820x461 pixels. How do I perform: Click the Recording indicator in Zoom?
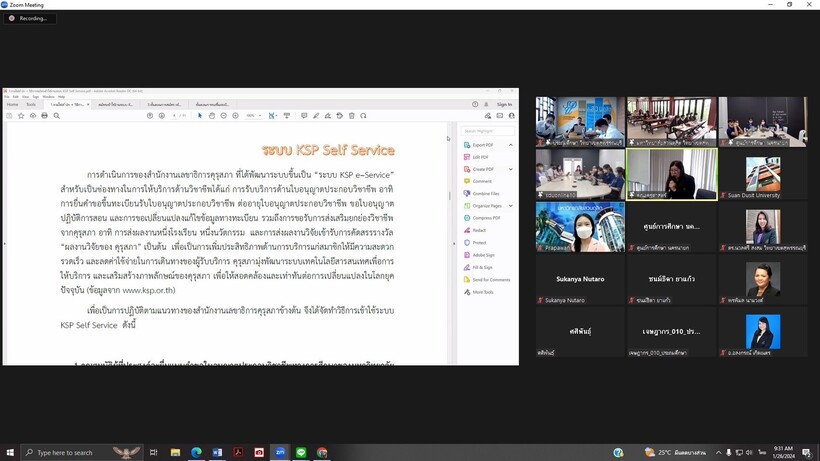(x=29, y=18)
